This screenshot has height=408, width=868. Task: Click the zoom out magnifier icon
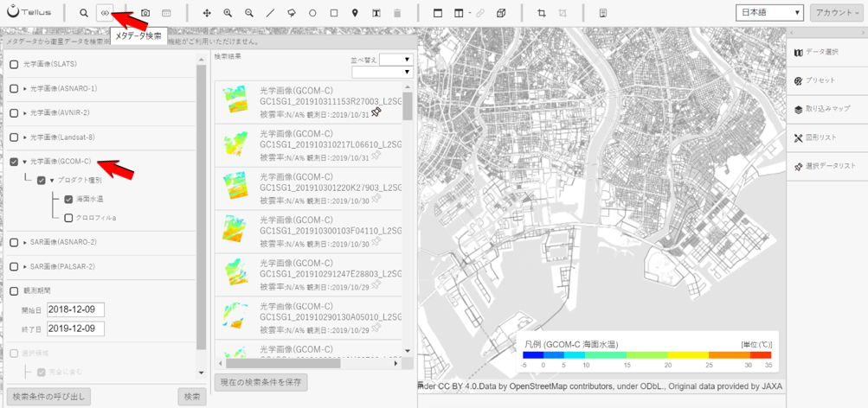click(249, 13)
